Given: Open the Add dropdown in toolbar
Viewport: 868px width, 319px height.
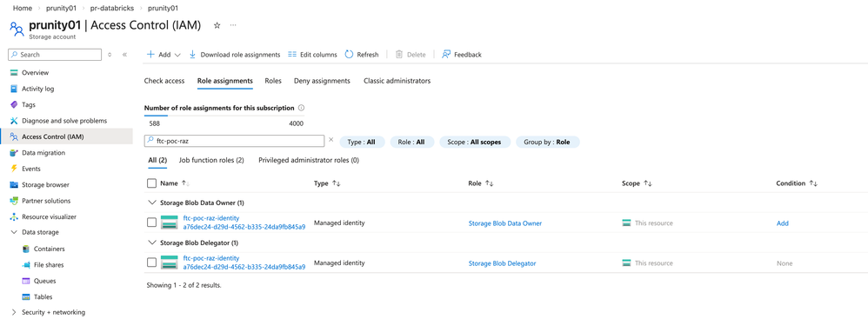Looking at the screenshot, I should (164, 54).
